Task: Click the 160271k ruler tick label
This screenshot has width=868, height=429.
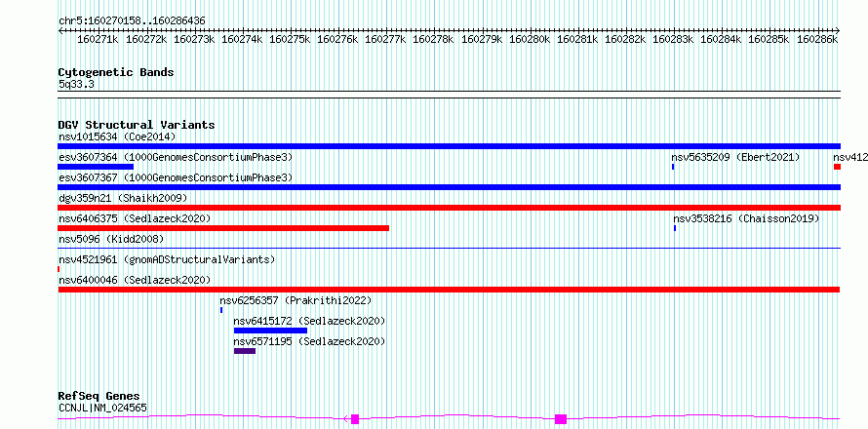Action: (98, 39)
